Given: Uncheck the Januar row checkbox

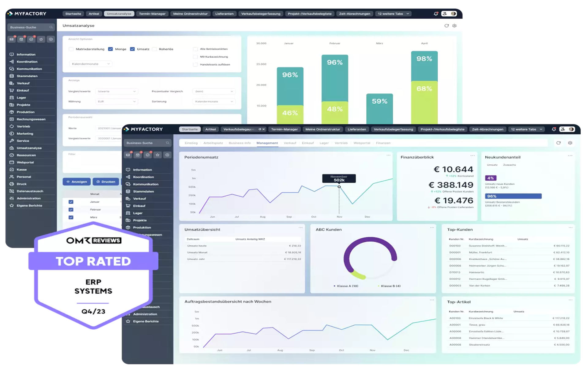Looking at the screenshot, I should pyautogui.click(x=71, y=202).
